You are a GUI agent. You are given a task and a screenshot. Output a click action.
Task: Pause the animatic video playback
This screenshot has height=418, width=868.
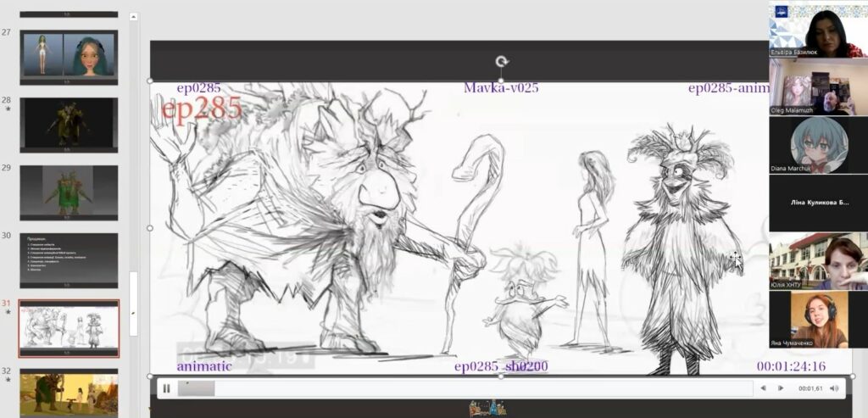coord(166,388)
